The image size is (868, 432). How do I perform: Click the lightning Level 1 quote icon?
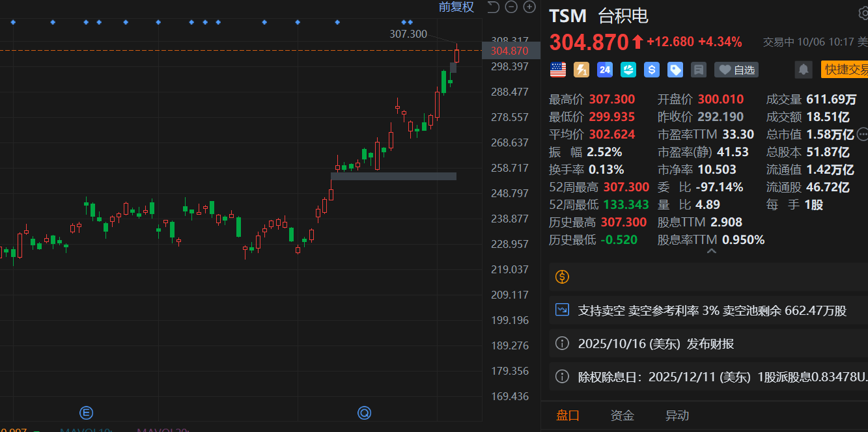[x=581, y=70]
